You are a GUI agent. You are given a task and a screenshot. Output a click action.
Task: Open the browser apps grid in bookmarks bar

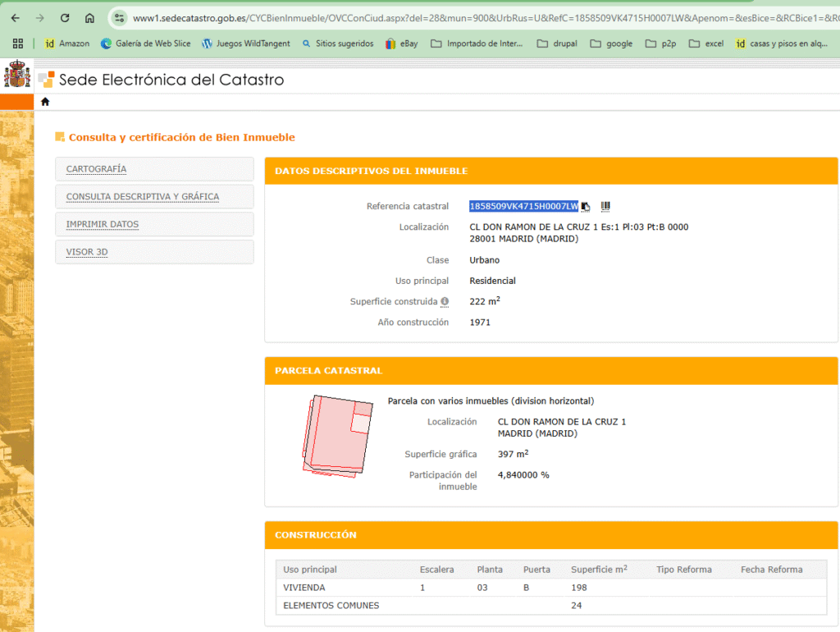[17, 44]
